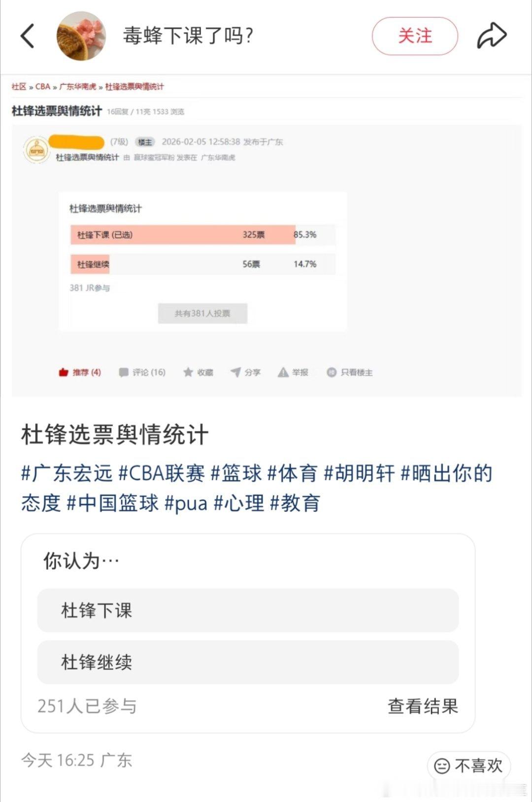Open the 评论 comment icon
This screenshot has height=802, width=532.
point(125,372)
